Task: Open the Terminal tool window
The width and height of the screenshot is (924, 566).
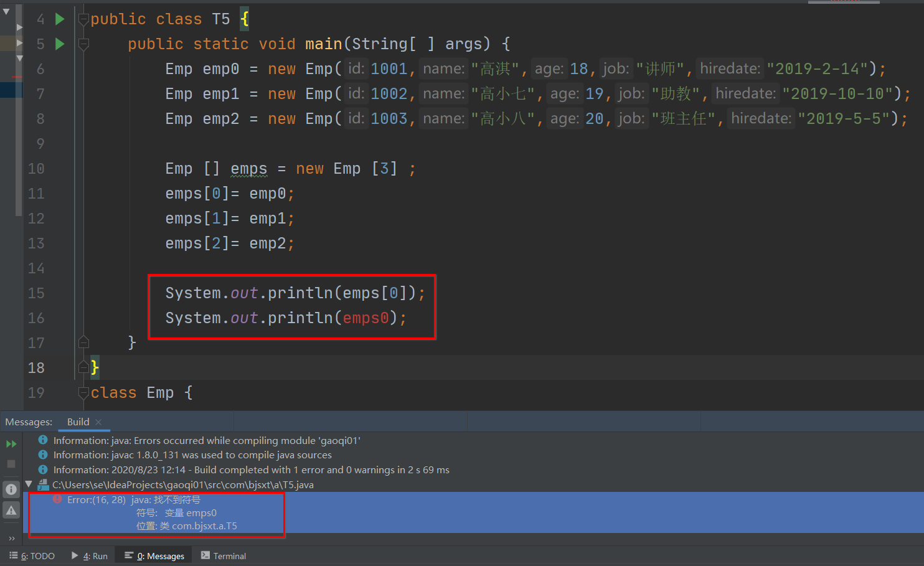Action: coord(224,556)
